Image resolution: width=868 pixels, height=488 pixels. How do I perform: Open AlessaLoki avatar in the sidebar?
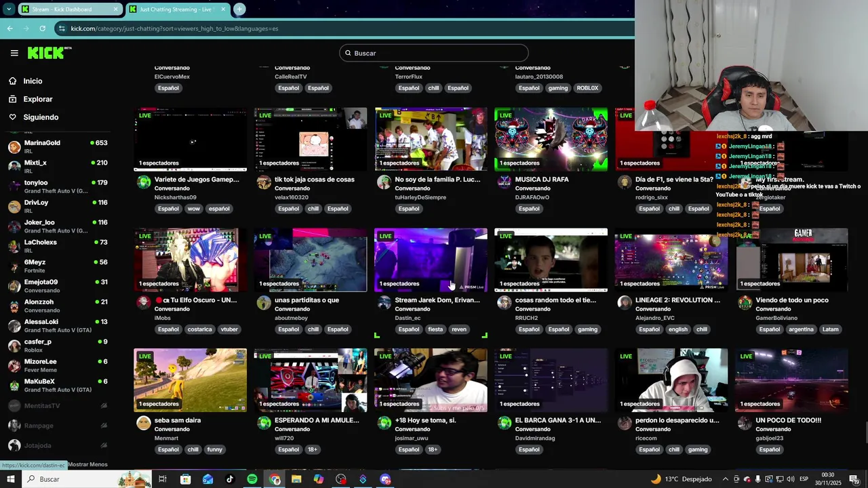[x=14, y=325]
